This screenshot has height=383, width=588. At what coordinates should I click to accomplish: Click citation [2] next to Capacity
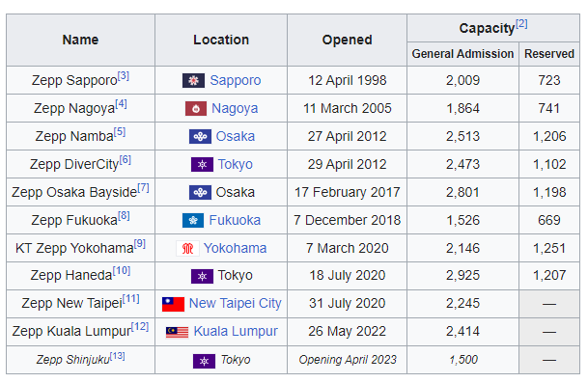[521, 24]
